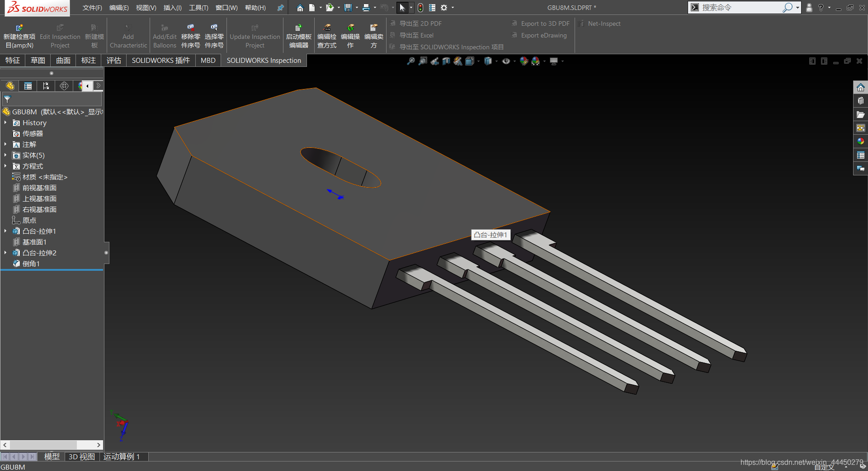The image size is (868, 471).
Task: Launch Template Editor (启动模板编辑器)
Action: [x=298, y=36]
